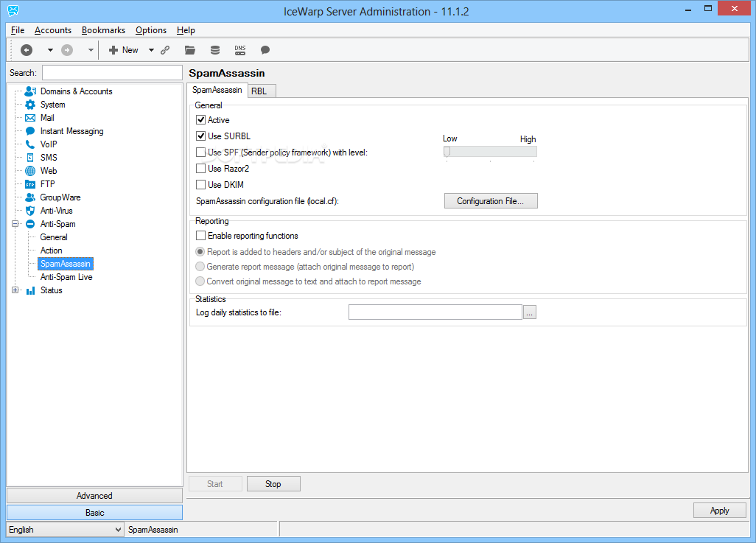Click the database storage toolbar icon
756x543 pixels.
(215, 50)
